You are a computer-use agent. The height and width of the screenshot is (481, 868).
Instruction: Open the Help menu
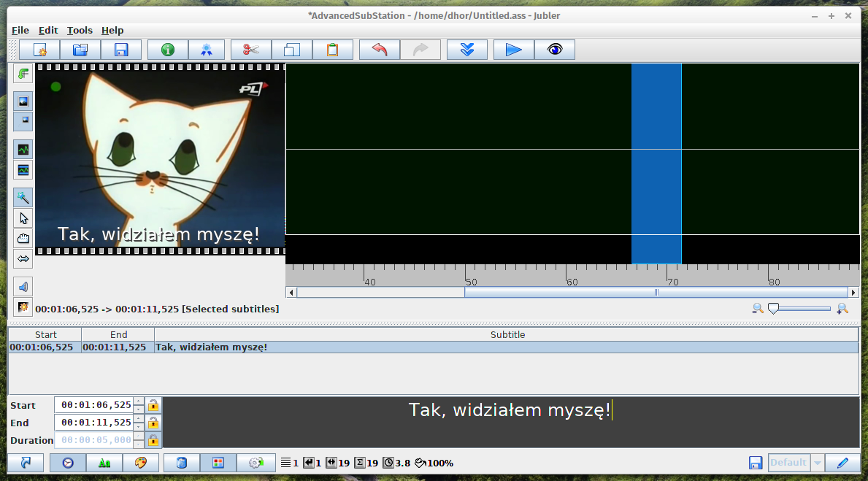click(112, 31)
